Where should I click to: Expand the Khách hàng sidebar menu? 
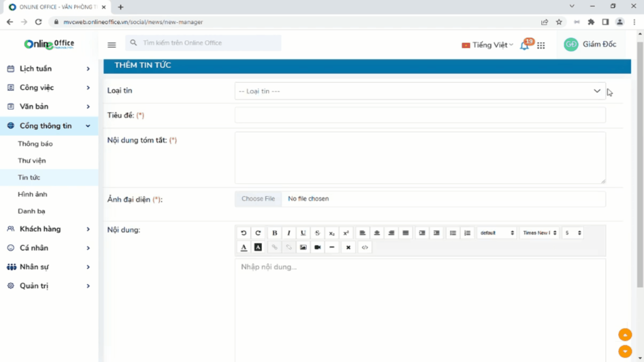point(49,229)
